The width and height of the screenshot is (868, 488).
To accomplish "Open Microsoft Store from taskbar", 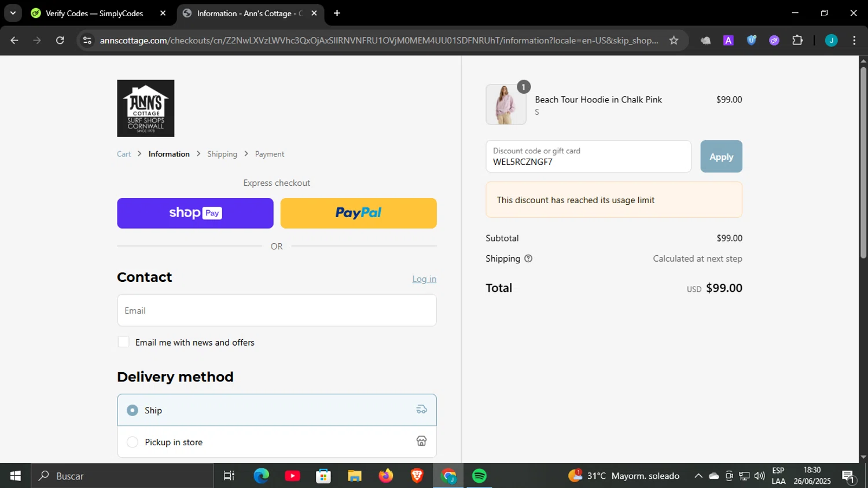I will [x=323, y=476].
